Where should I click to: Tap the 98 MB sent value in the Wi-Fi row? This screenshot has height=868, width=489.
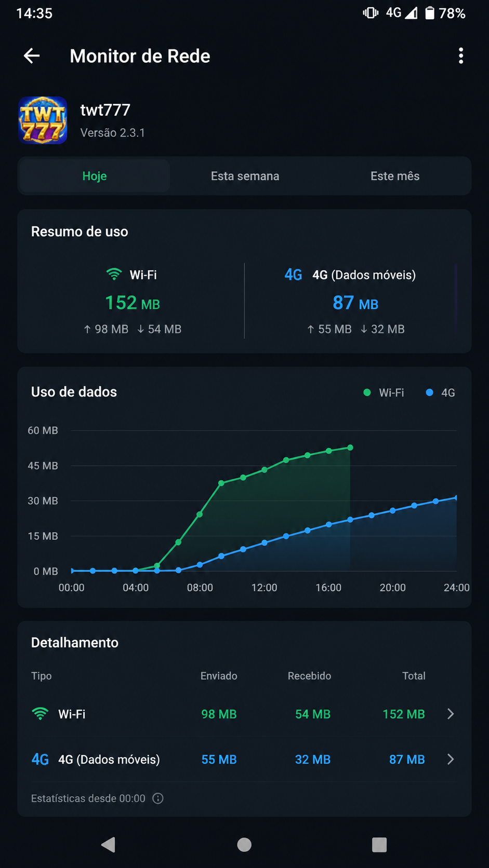point(219,714)
